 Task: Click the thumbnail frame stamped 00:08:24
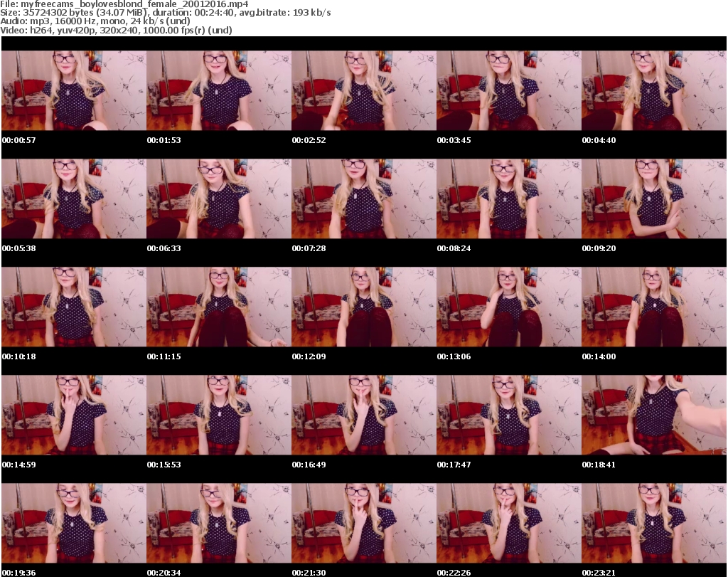509,198
